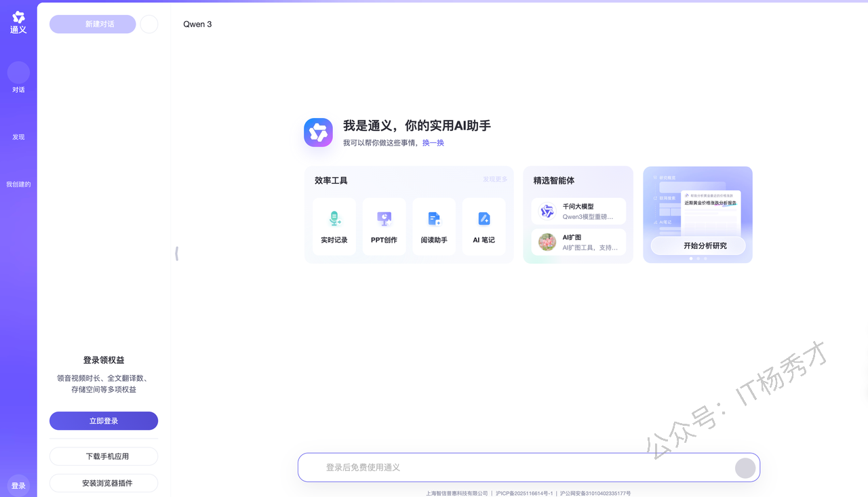Select the second carousel dot
This screenshot has width=868, height=497.
698,259
